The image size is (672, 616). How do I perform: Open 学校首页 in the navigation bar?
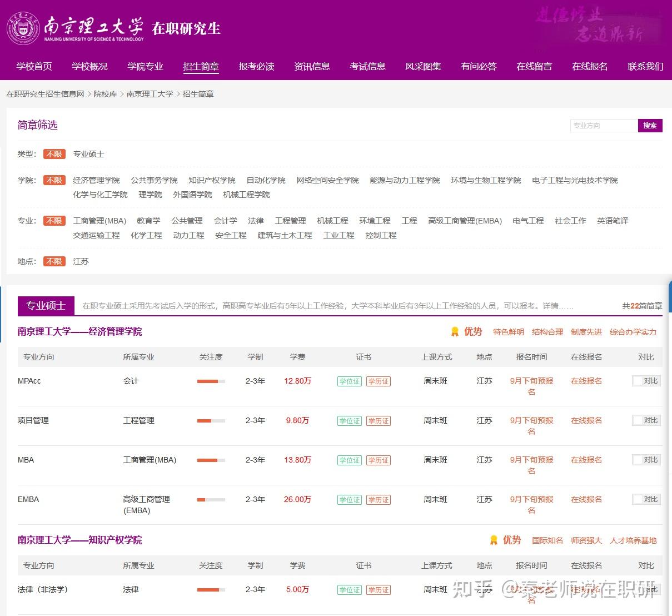tap(34, 66)
